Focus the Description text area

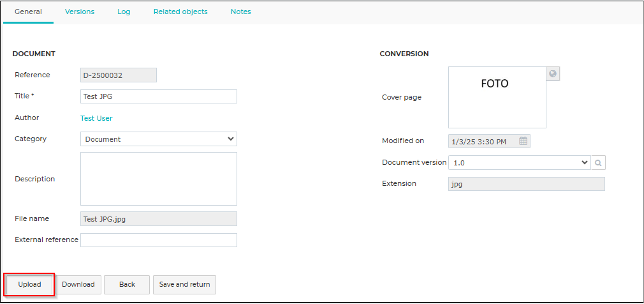(159, 179)
